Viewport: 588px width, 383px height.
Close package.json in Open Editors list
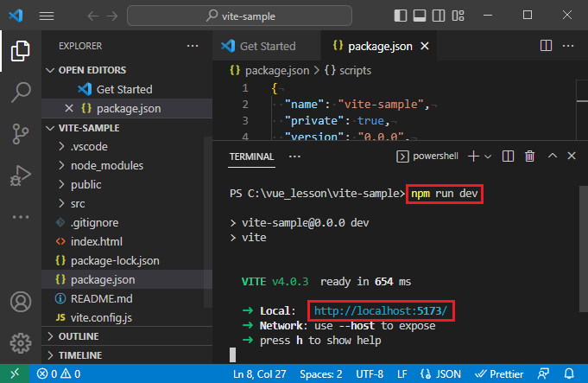(68, 109)
